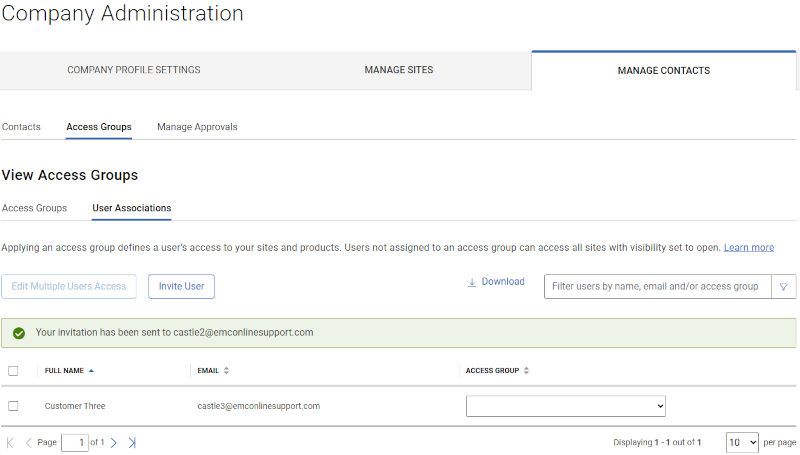Viewport: 800px width, 455px height.
Task: Open the Manage Approvals sub-tab
Action: click(x=197, y=127)
